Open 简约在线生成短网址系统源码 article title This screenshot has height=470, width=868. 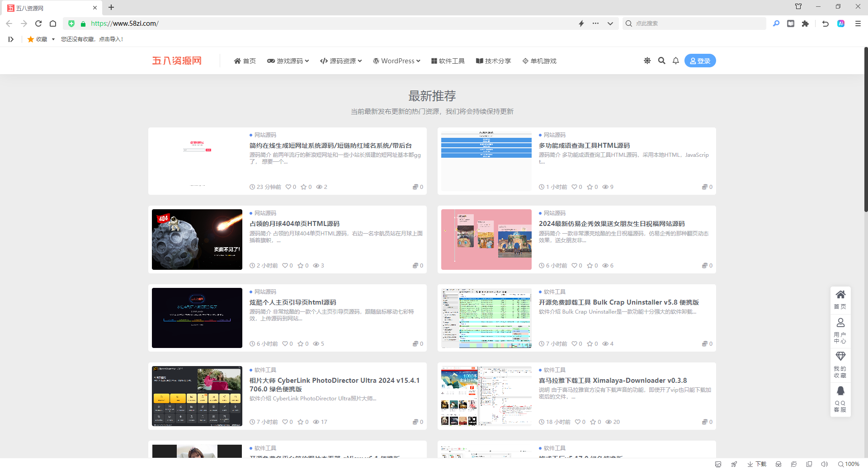pos(330,146)
